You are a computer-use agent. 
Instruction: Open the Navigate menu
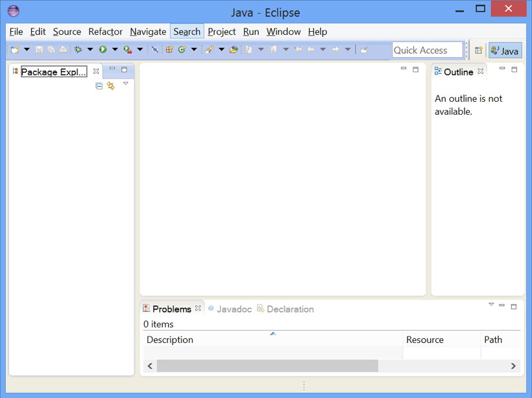(x=148, y=32)
